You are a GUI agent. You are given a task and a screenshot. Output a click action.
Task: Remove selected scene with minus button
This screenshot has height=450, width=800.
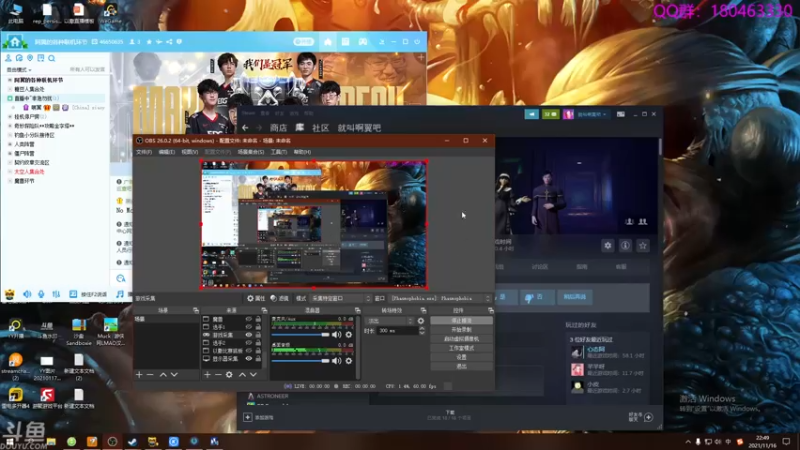150,374
